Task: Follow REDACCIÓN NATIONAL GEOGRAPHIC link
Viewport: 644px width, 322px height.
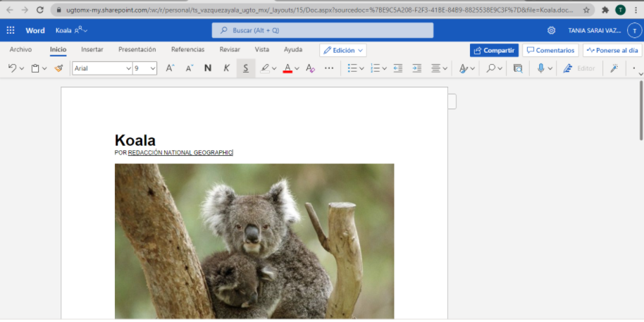Action: 180,153
